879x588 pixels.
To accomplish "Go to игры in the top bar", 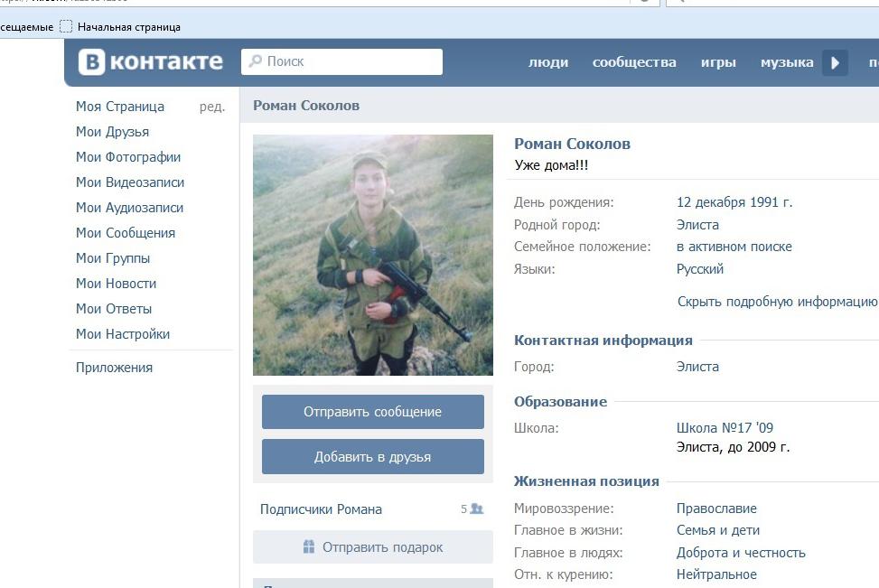I will 718,62.
